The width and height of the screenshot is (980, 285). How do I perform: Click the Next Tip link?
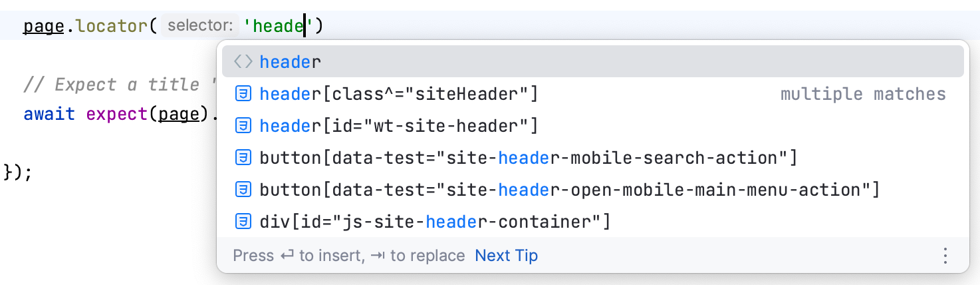click(x=506, y=256)
